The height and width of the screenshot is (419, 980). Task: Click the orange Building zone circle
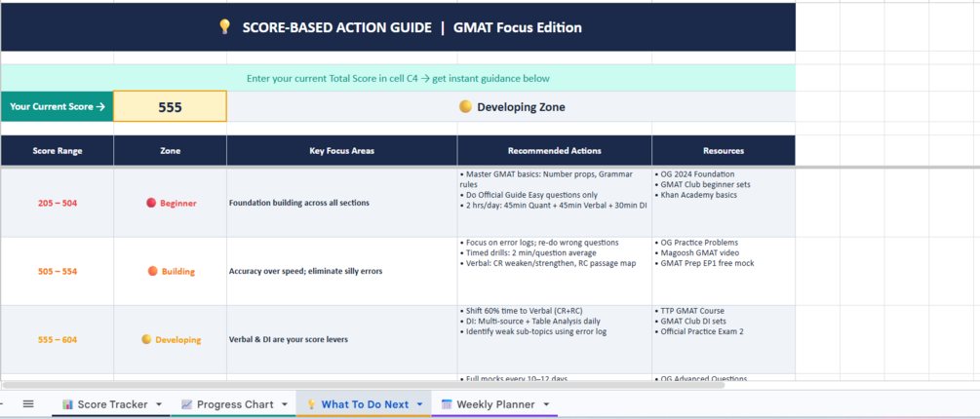point(152,271)
